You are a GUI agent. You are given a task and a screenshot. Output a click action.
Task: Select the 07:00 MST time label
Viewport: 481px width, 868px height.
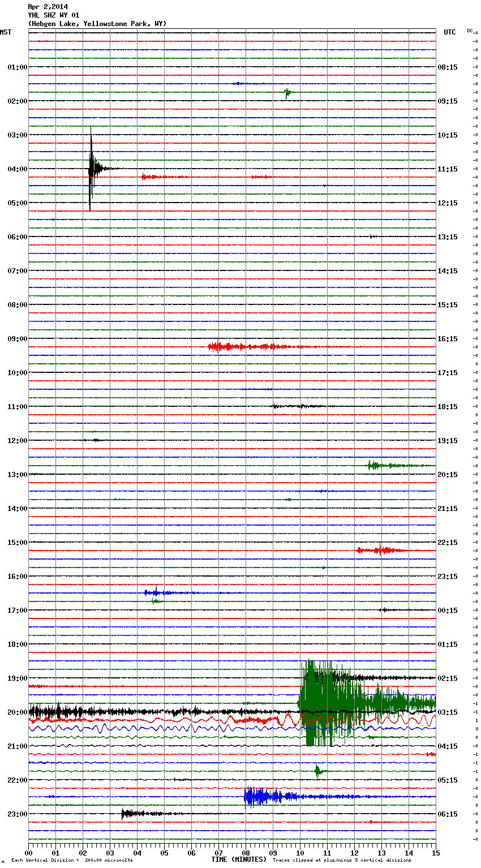(17, 271)
